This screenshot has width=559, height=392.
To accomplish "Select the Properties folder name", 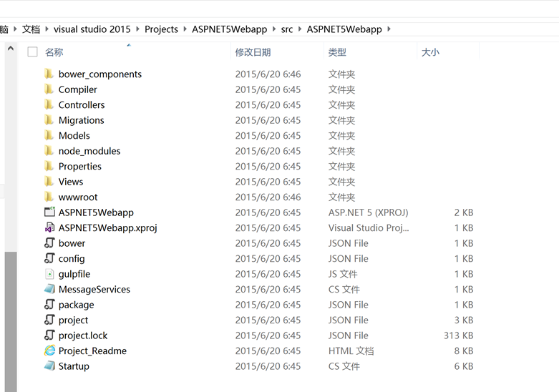I will click(x=79, y=166).
